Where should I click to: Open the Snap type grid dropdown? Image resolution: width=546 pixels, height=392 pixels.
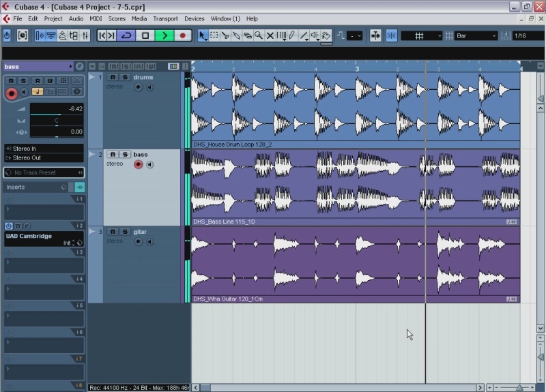tap(421, 35)
